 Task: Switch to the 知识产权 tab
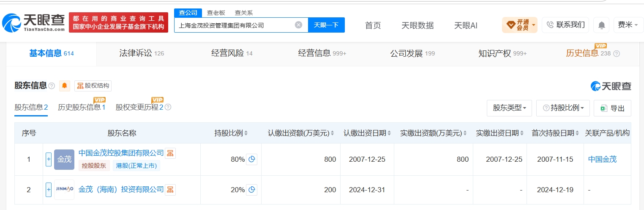coord(502,53)
